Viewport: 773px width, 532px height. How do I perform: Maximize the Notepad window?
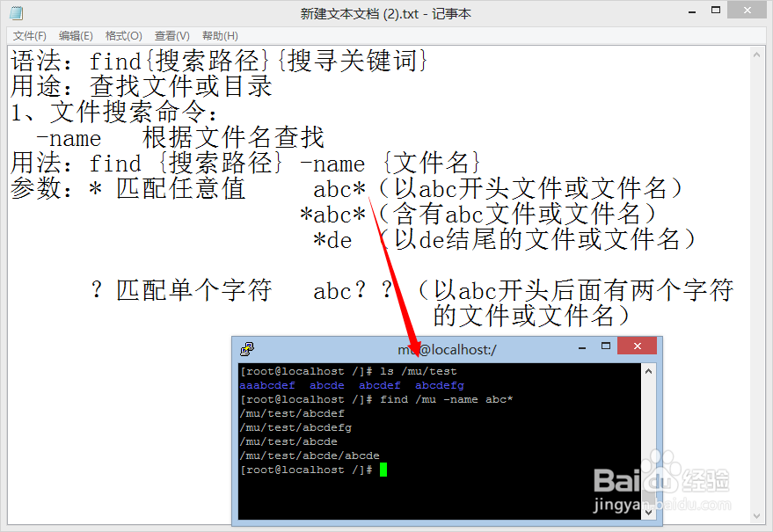click(x=716, y=10)
